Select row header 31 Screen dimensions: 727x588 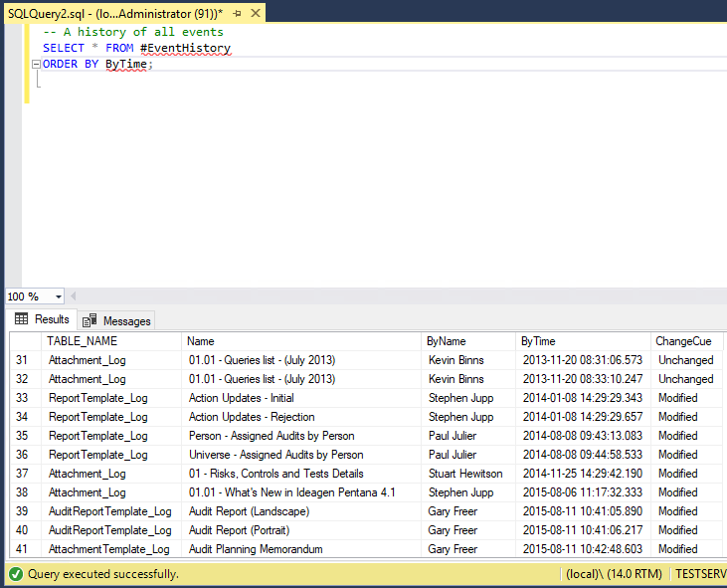click(x=26, y=360)
